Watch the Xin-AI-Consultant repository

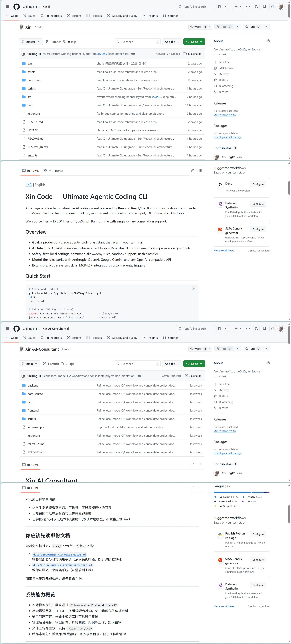[198, 349]
